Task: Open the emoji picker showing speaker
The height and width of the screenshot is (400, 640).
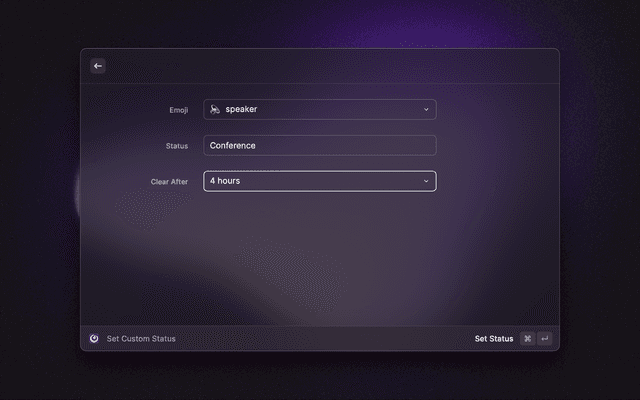Action: [320, 109]
